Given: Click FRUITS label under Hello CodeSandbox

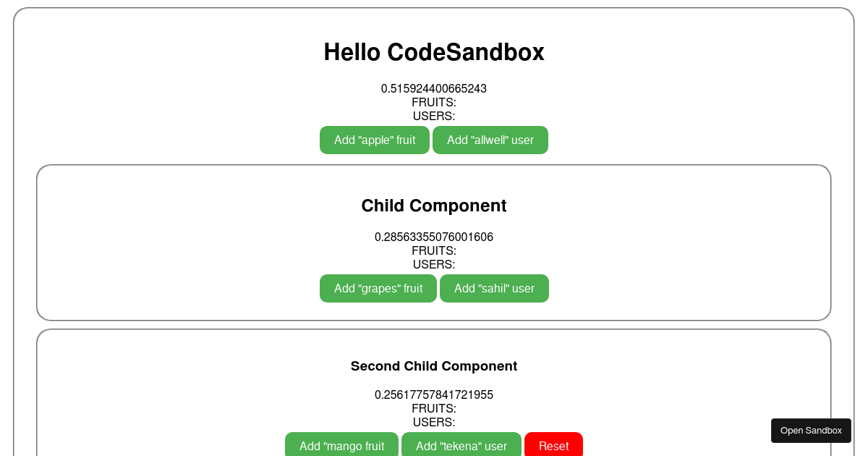Looking at the screenshot, I should pyautogui.click(x=434, y=102).
